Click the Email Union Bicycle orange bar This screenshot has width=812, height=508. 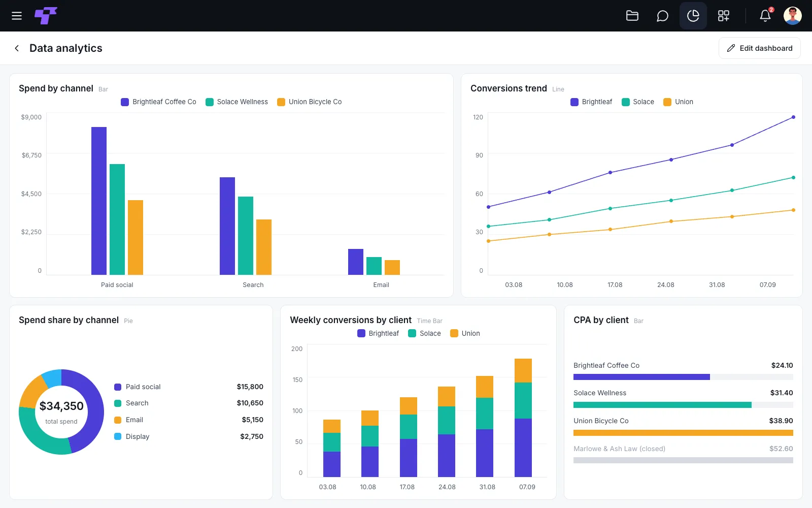392,267
